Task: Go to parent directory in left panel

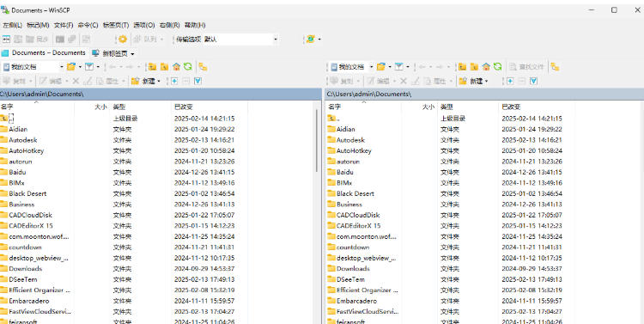Action: (152, 67)
